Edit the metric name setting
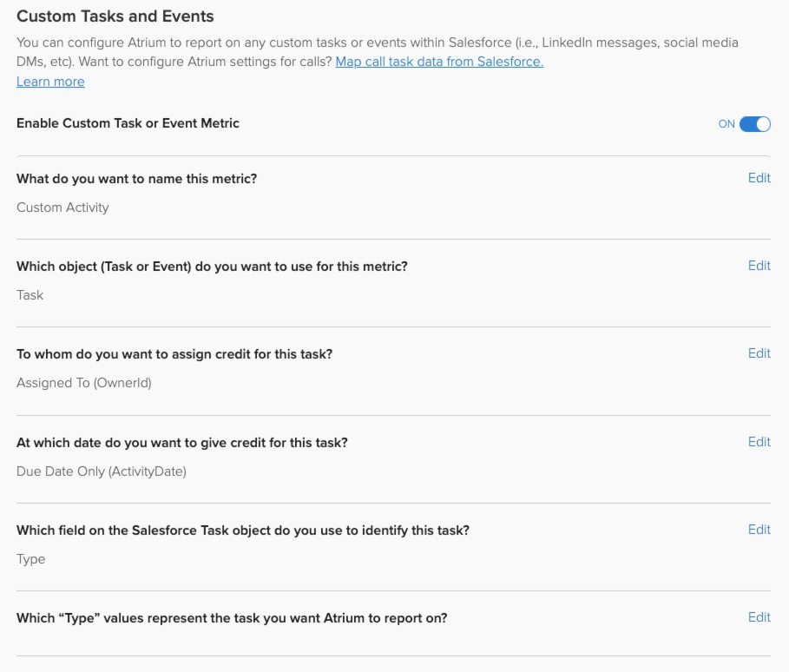789x672 pixels. click(x=759, y=178)
